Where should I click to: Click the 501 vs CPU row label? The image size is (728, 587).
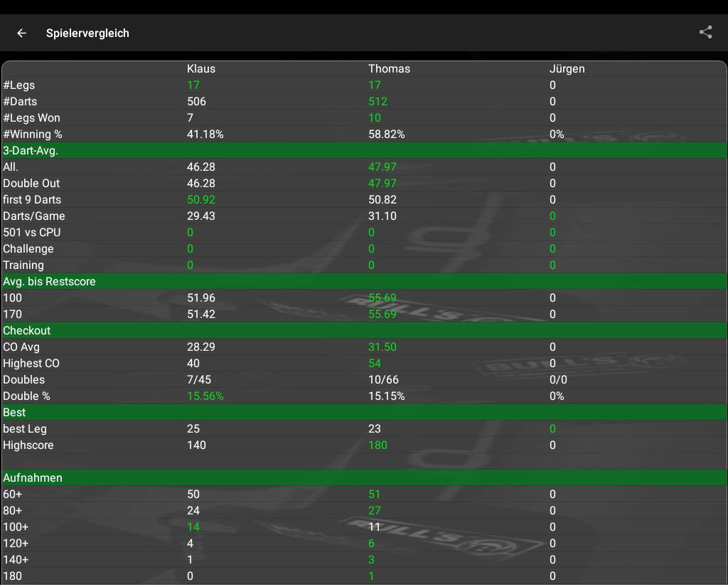(x=32, y=233)
